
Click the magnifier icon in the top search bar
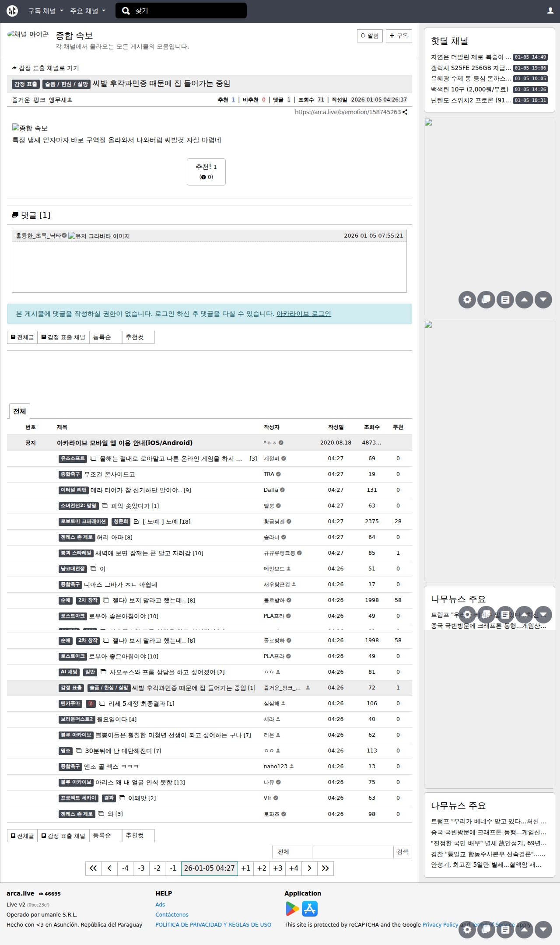coord(126,11)
